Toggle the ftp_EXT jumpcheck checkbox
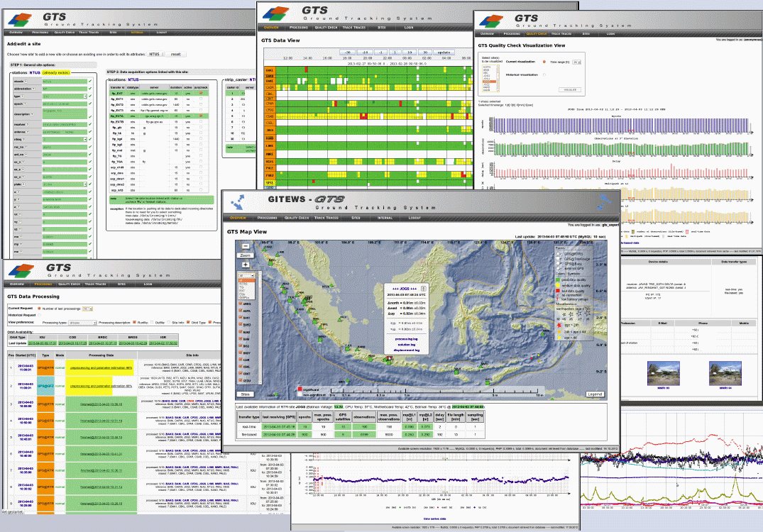763x532 pixels. [202, 92]
